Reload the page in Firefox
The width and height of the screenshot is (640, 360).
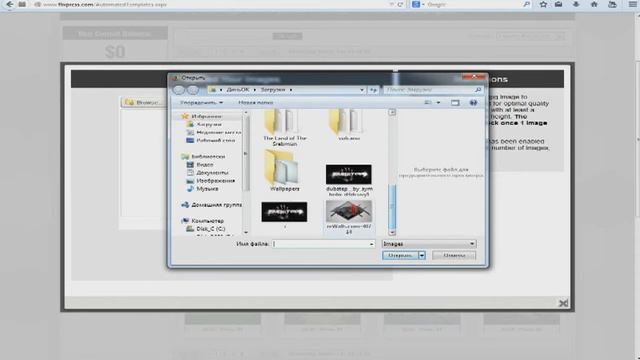[400, 4]
